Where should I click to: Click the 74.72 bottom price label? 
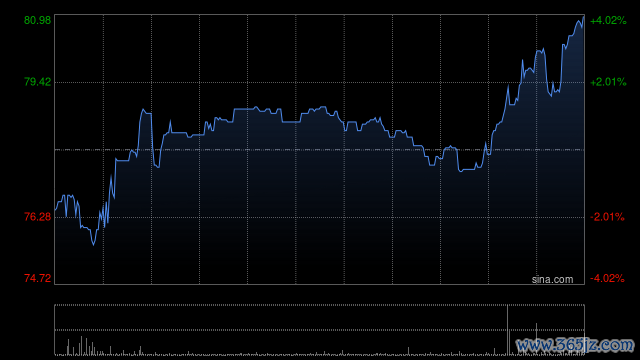[38, 278]
